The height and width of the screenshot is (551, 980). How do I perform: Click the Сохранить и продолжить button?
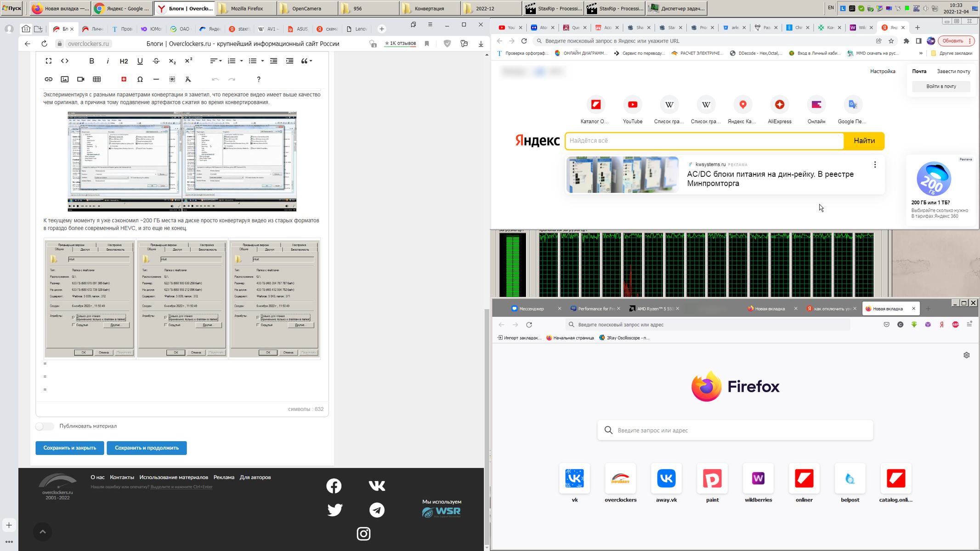[147, 448]
